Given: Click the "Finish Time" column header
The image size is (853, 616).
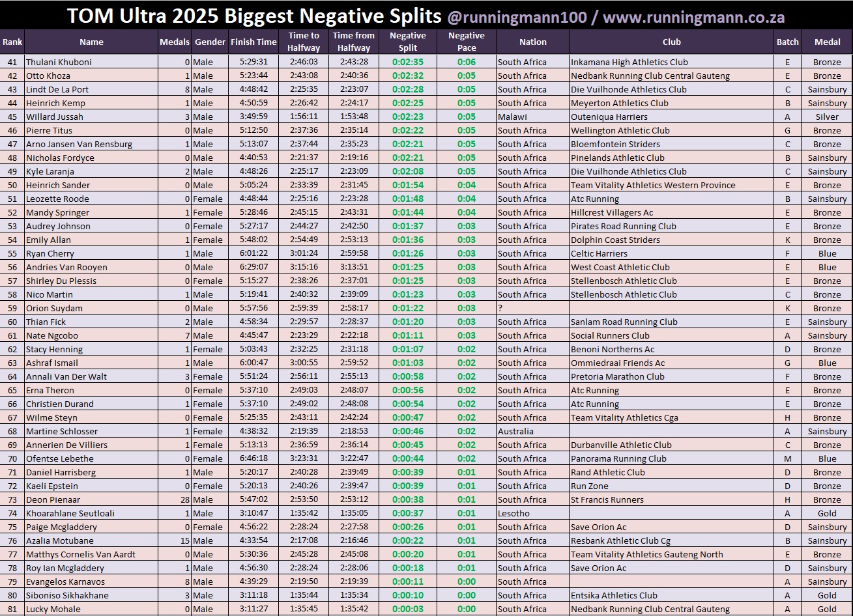Looking at the screenshot, I should pos(253,42).
